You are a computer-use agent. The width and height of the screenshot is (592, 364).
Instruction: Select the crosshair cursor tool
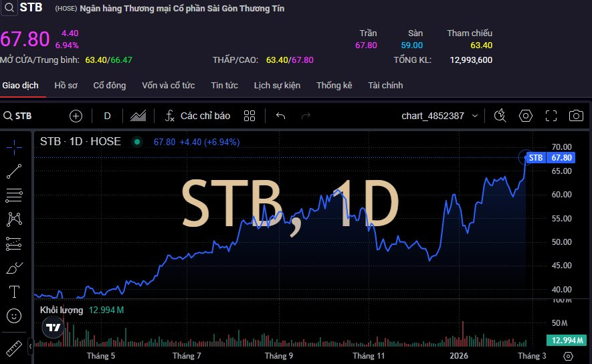pyautogui.click(x=14, y=147)
